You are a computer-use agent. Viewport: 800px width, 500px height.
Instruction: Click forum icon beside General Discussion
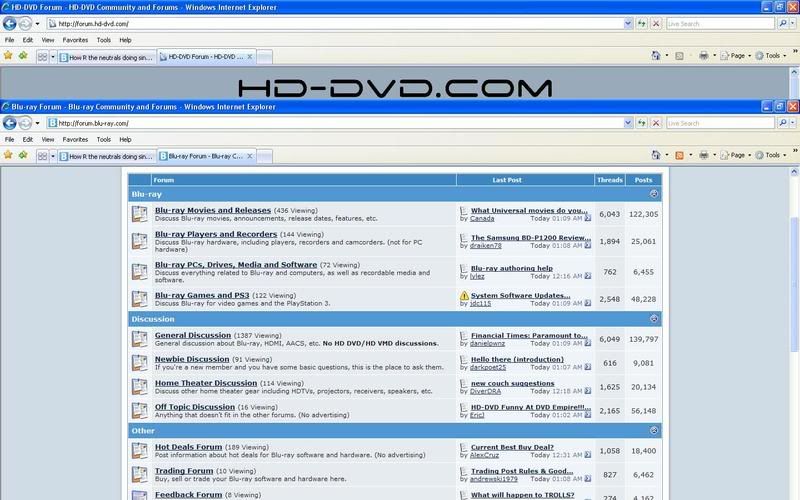139,339
